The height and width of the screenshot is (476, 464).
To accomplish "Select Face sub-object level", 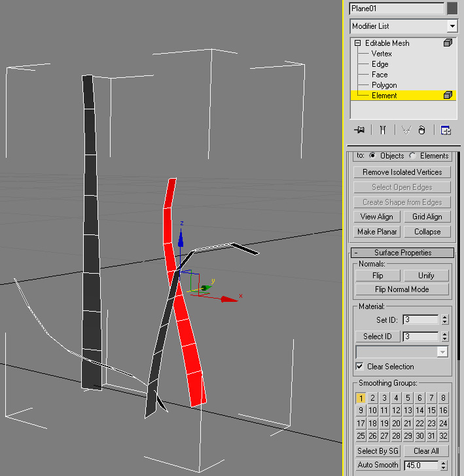I will click(380, 75).
